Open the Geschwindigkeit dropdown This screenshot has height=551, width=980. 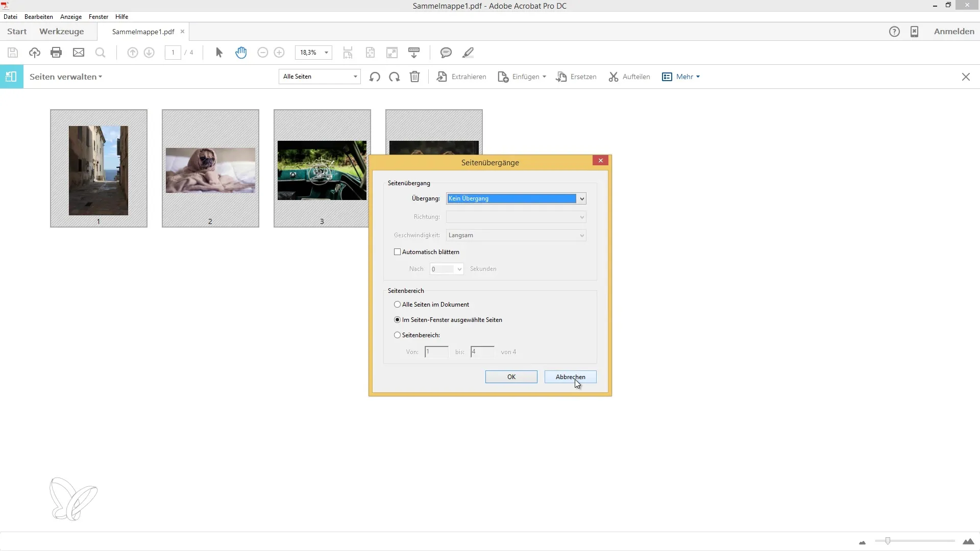516,235
